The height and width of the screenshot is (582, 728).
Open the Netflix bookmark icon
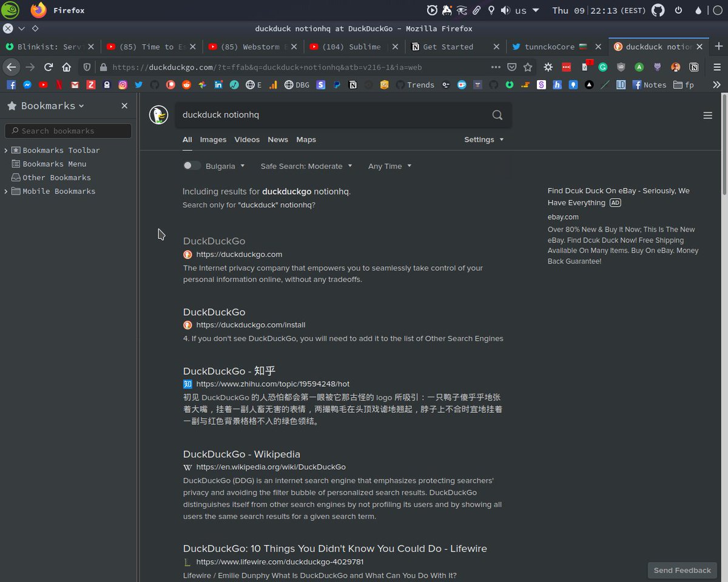[59, 85]
